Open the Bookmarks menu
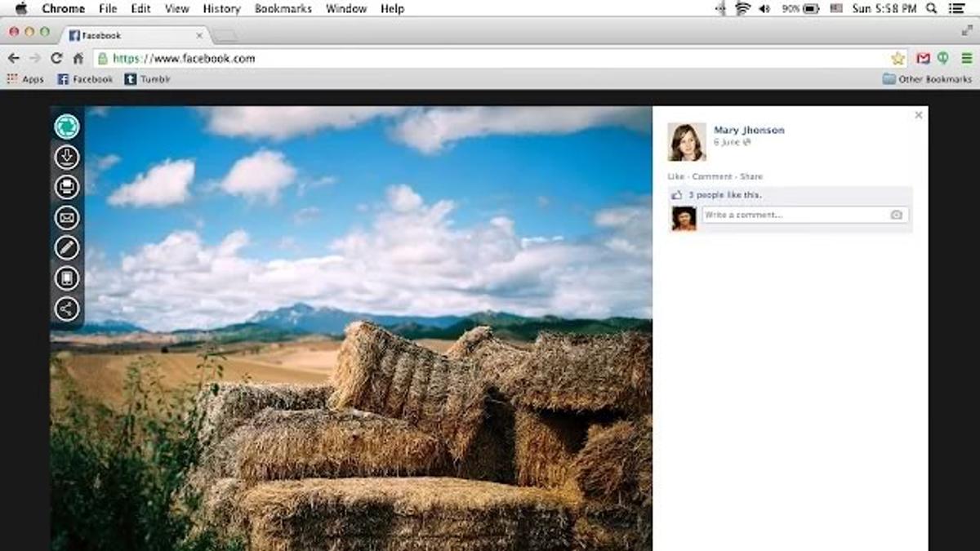980x551 pixels. [283, 8]
